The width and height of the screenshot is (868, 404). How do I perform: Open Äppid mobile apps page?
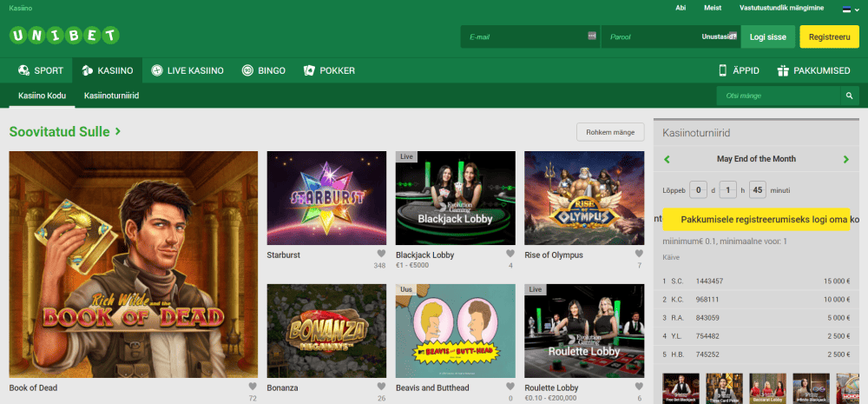[741, 70]
